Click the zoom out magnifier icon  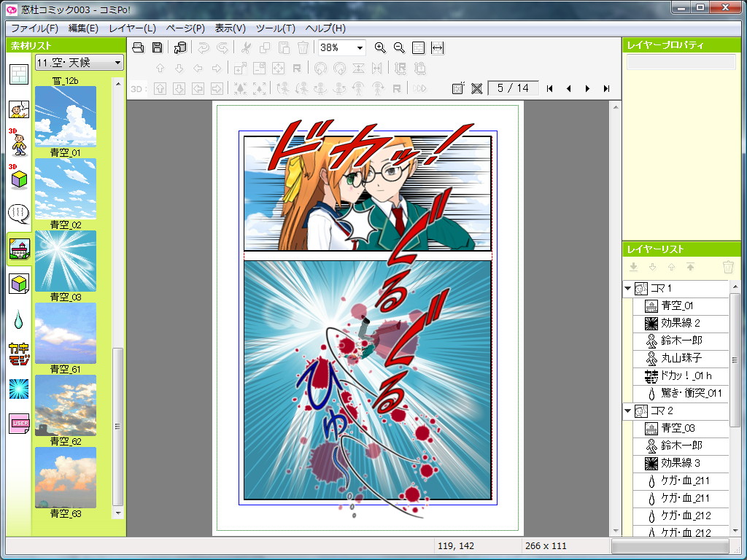tap(399, 47)
